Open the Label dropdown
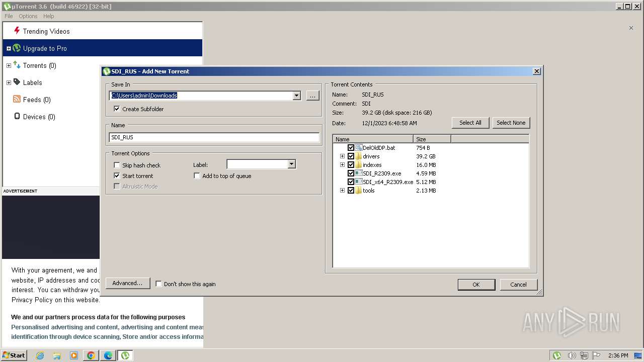This screenshot has height=362, width=644. point(291,164)
